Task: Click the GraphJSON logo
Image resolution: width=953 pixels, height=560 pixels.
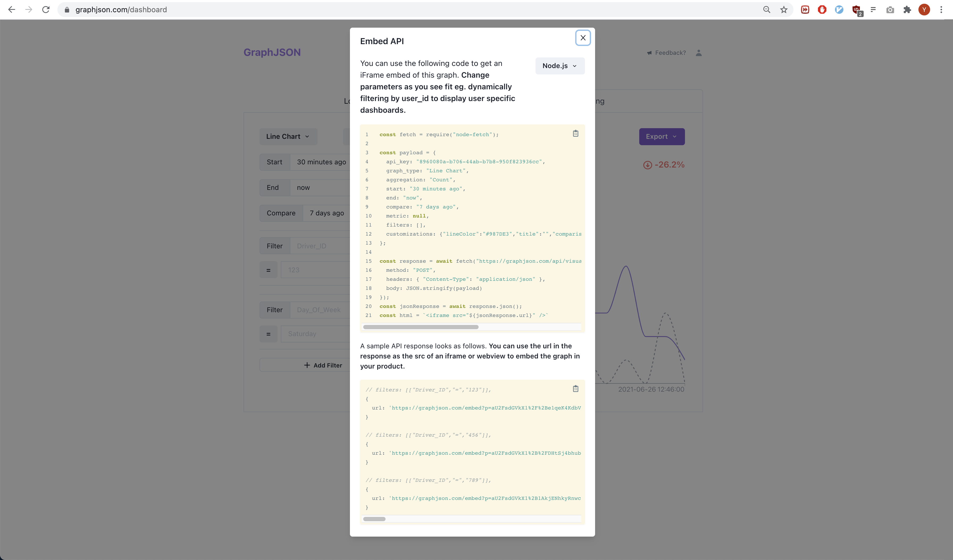Action: point(272,52)
